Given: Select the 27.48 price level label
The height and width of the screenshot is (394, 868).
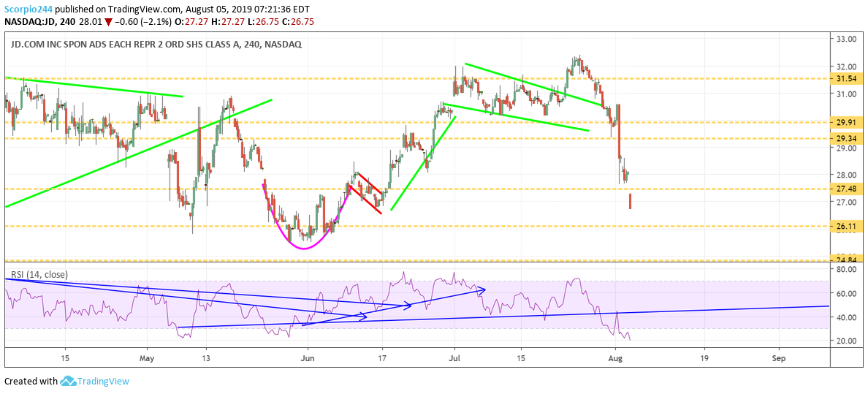Looking at the screenshot, I should (x=847, y=189).
